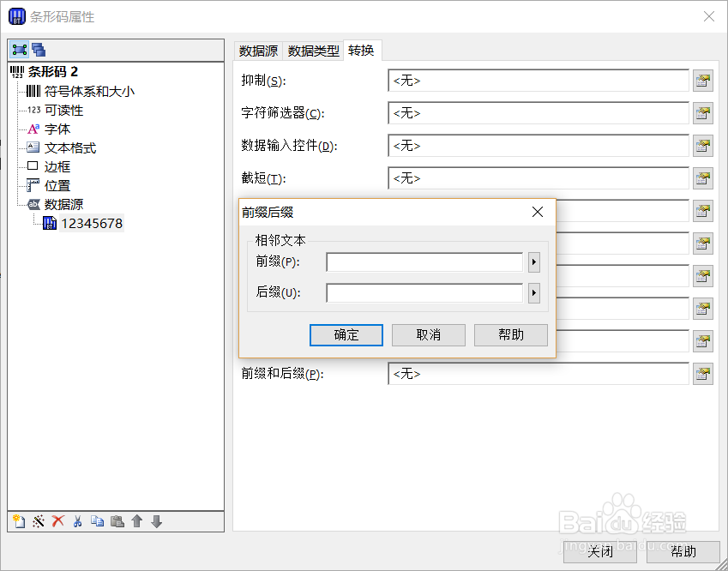Open the edit icon for 数据输入控件(D)

click(x=703, y=146)
